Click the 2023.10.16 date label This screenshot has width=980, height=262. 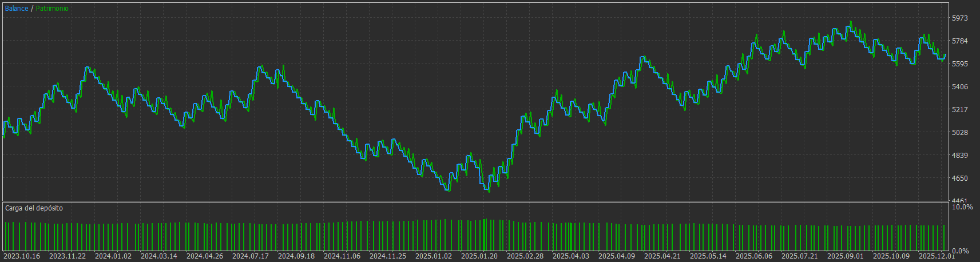click(22, 256)
